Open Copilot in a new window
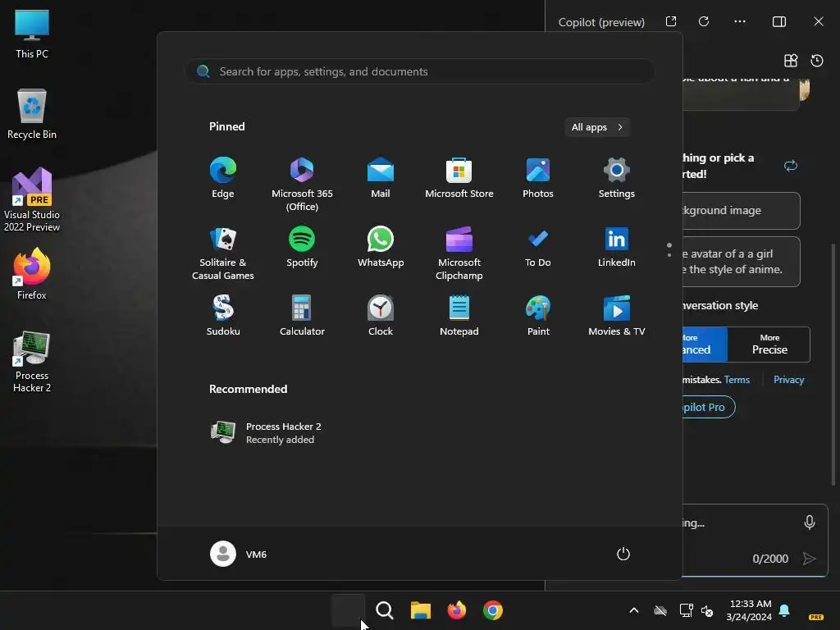The image size is (840, 630). tap(671, 21)
